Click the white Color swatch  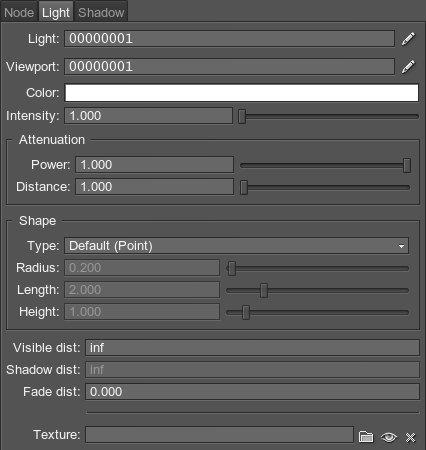tap(242, 93)
